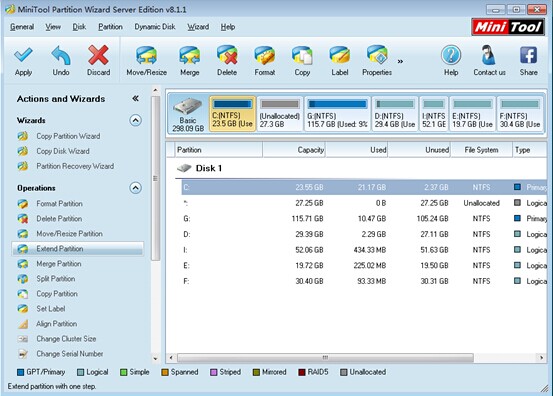Choose Change Cluster Size operation
The image size is (553, 396).
[x=66, y=339]
